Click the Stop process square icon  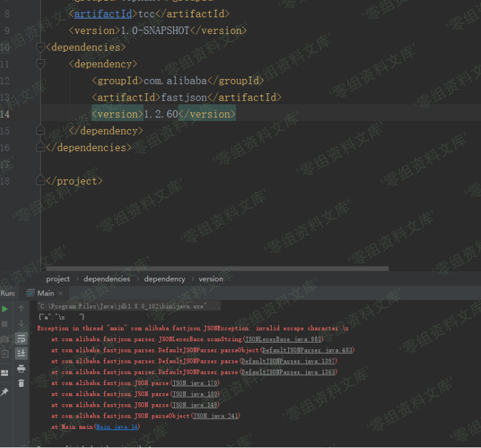5,324
